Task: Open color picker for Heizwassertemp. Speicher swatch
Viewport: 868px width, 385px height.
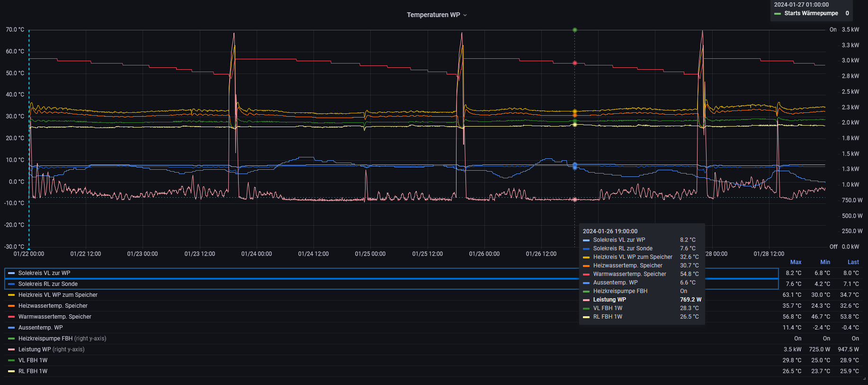Action: (11, 306)
